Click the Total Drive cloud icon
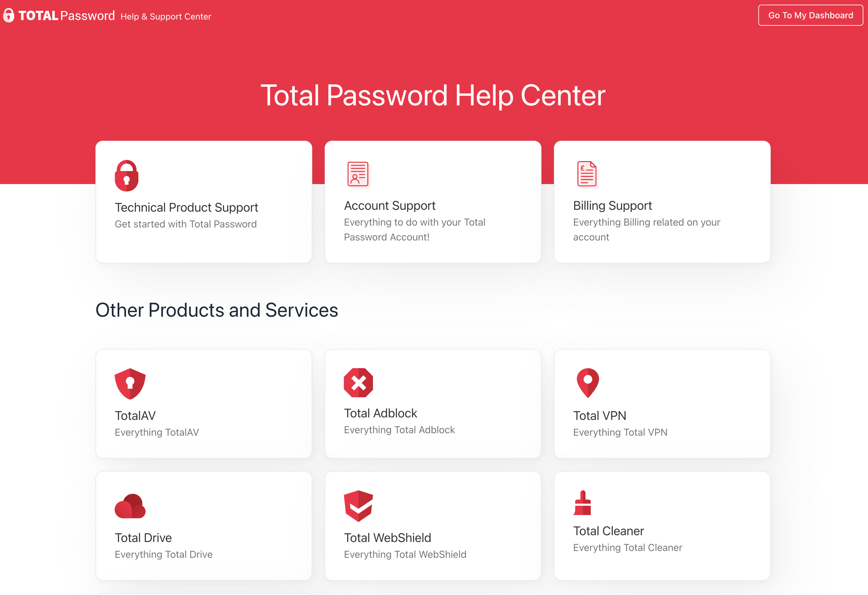The height and width of the screenshot is (595, 868). pyautogui.click(x=130, y=506)
